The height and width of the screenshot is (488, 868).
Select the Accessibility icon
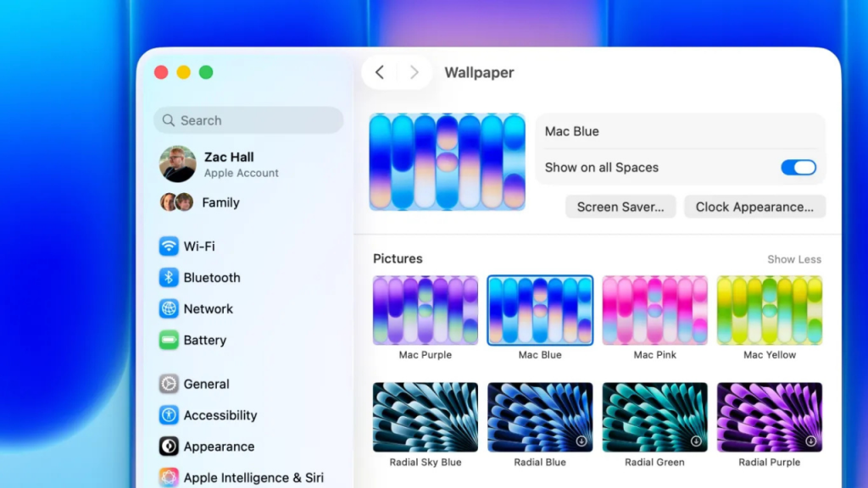[169, 416]
